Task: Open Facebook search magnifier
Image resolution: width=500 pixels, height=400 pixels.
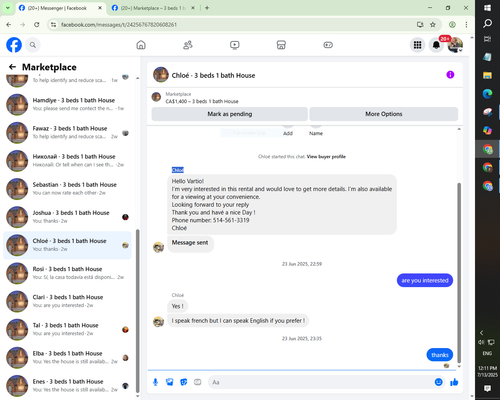Action: pos(33,45)
